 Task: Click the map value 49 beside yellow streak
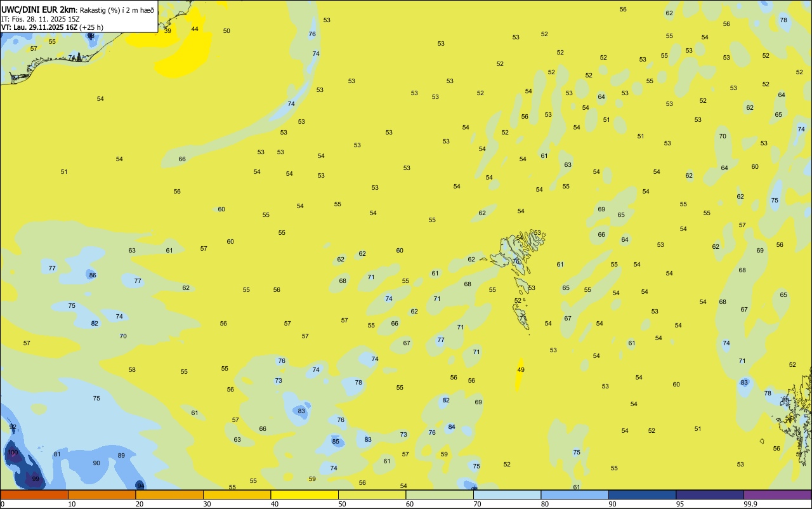pos(521,370)
